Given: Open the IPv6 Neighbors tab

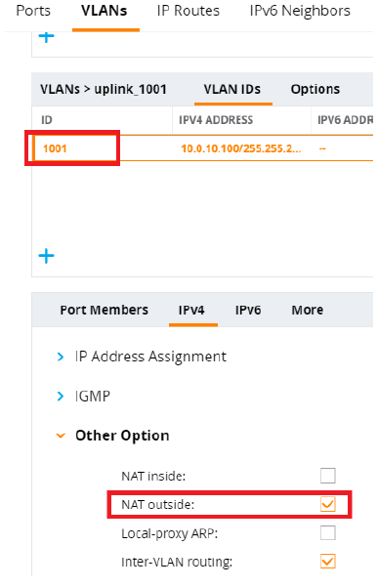Looking at the screenshot, I should (300, 11).
